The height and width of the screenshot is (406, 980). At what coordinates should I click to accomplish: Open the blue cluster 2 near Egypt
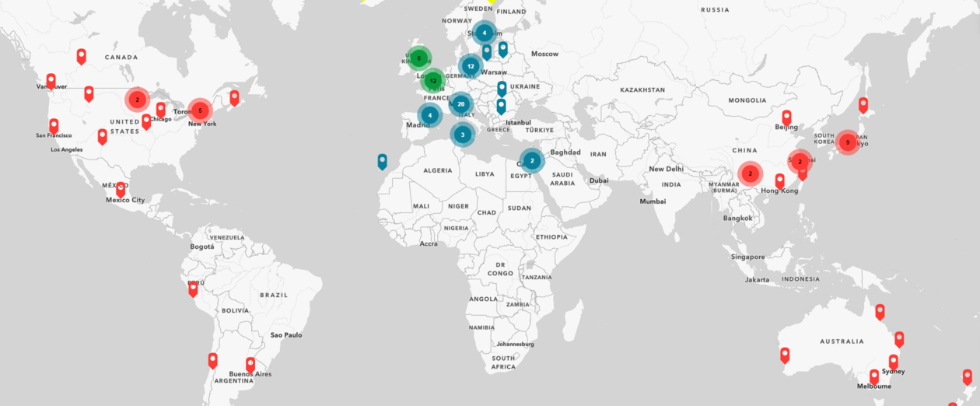[x=532, y=161]
